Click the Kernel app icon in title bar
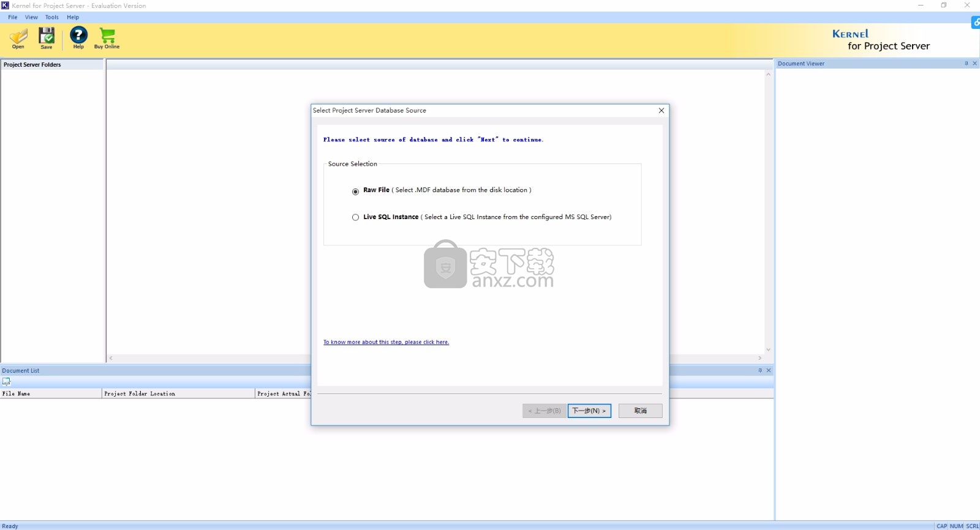Screen dimensions: 980x530 [5, 6]
